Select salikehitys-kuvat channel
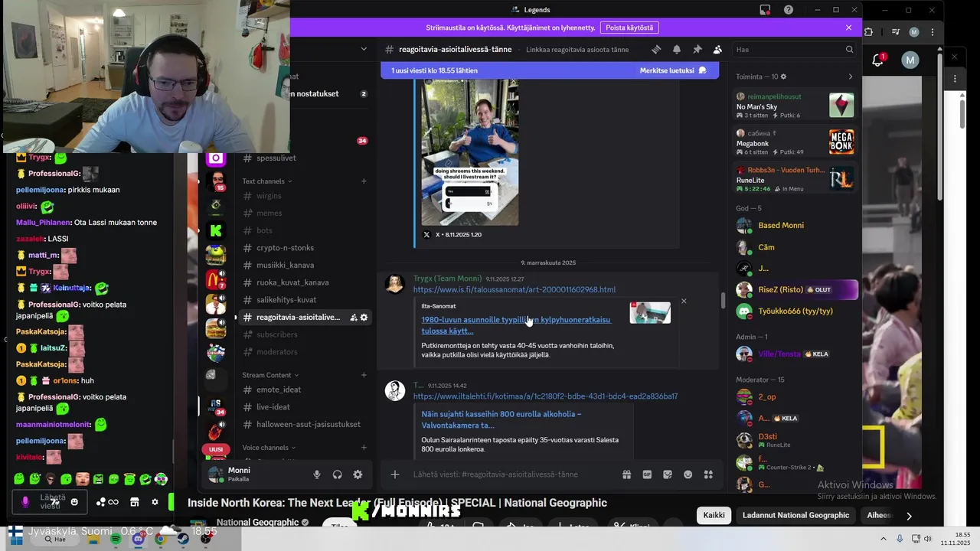This screenshot has height=551, width=980. pyautogui.click(x=304, y=300)
